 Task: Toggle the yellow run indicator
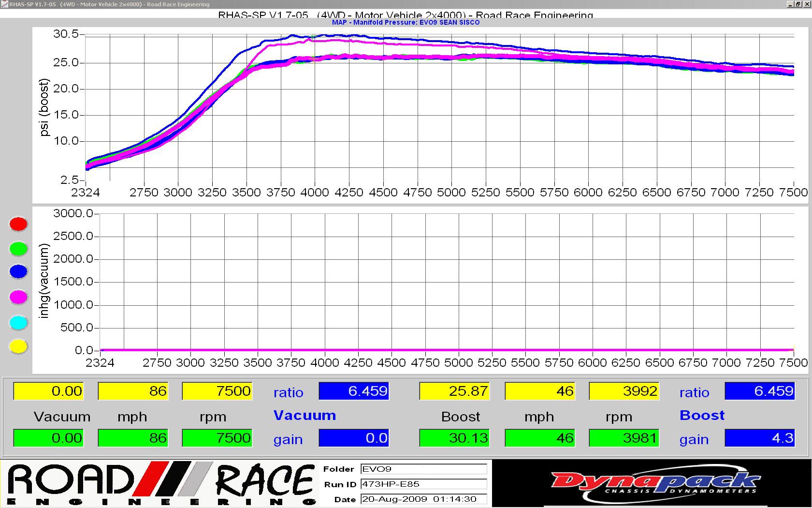[19, 346]
